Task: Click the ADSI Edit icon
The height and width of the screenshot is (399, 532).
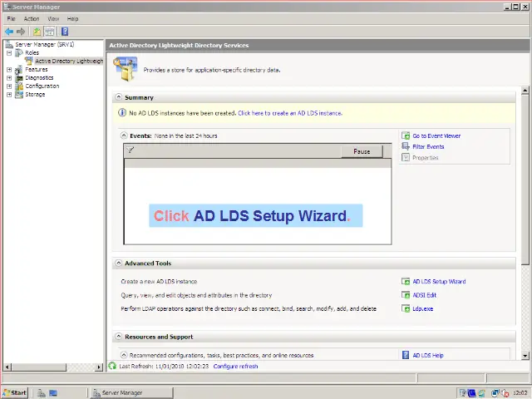Action: pos(406,295)
